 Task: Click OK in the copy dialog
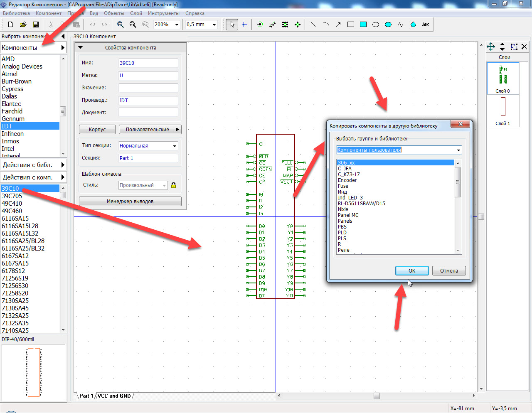[x=412, y=270]
